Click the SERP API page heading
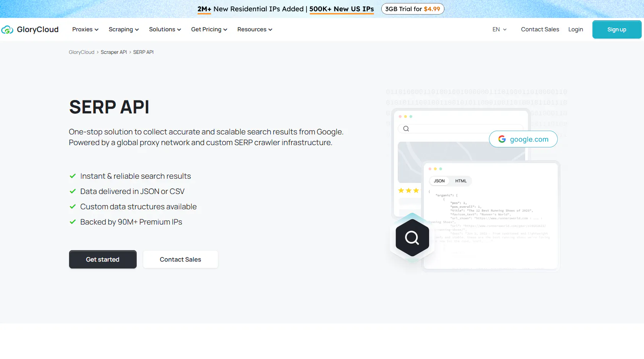Image resolution: width=644 pixels, height=359 pixels. click(x=109, y=107)
